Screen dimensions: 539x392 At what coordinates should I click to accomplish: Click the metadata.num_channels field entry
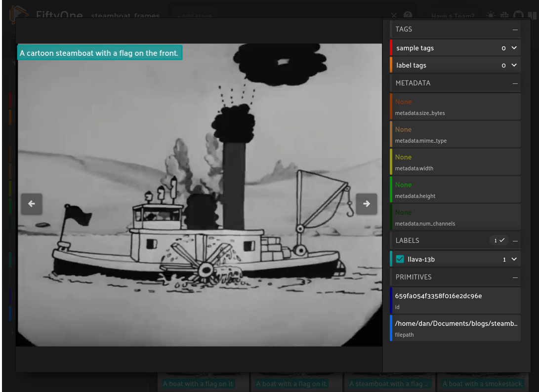point(455,217)
